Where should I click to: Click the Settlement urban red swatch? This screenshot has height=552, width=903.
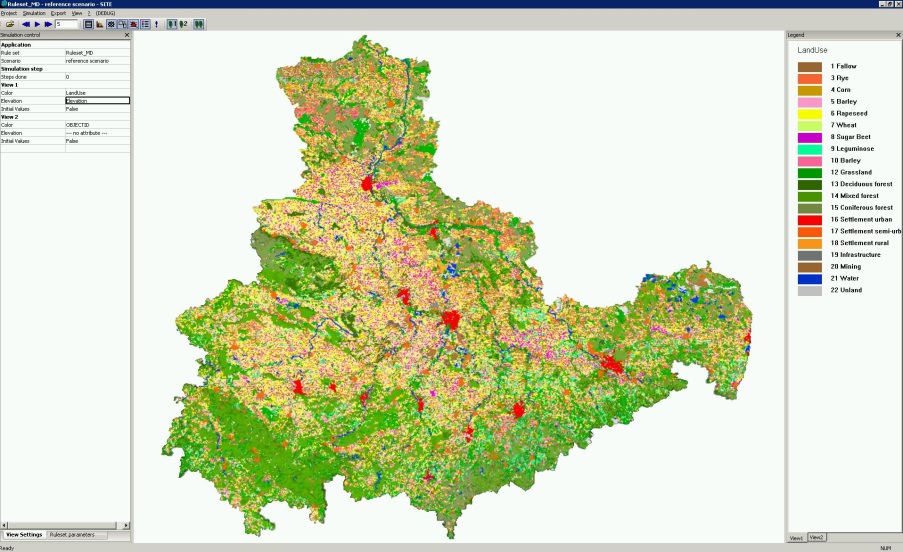(810, 220)
